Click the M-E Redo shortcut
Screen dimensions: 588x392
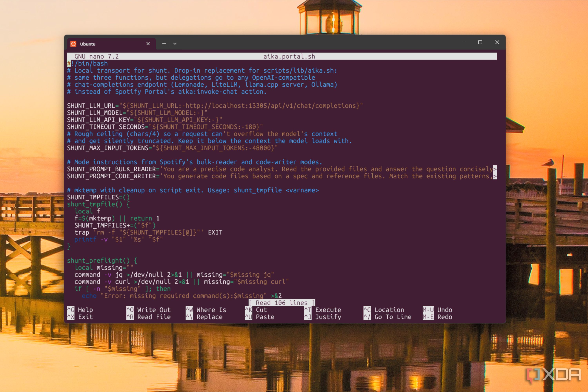[x=437, y=317]
